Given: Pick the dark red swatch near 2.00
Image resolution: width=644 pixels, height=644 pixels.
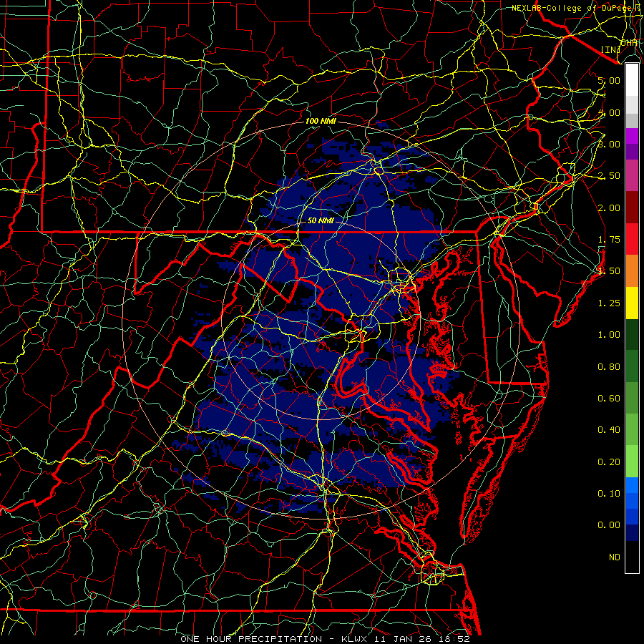Looking at the screenshot, I should [632, 208].
